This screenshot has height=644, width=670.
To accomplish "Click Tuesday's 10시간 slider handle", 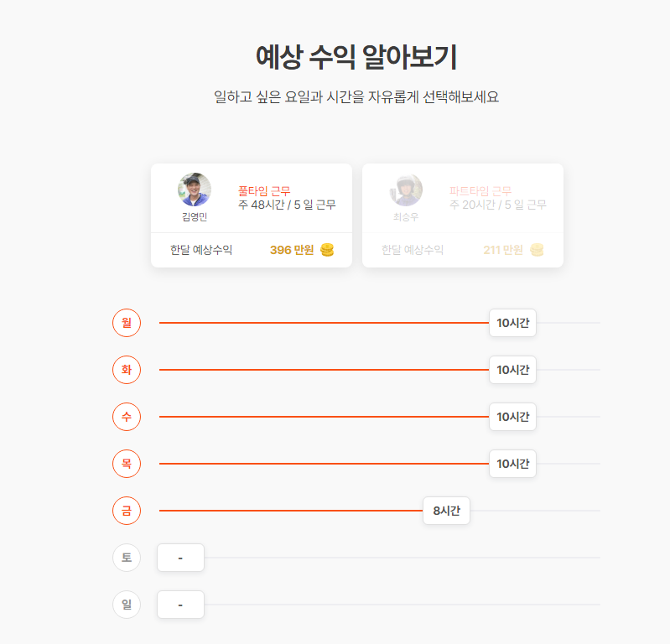I will pos(512,370).
